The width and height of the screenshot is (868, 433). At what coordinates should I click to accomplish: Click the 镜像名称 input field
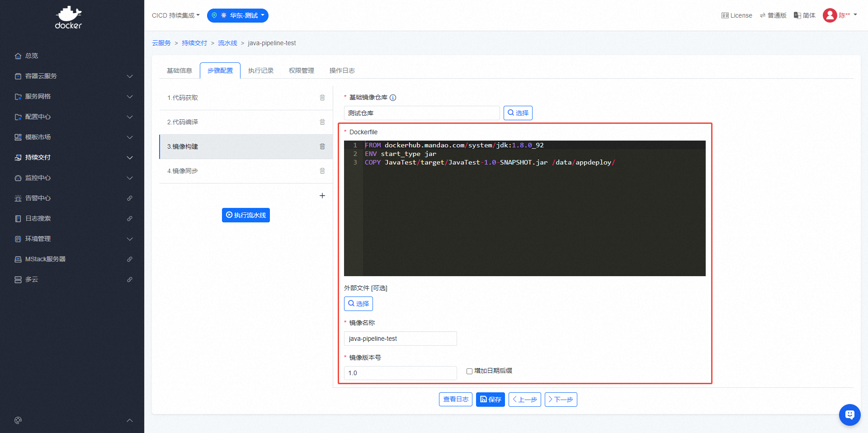tap(400, 339)
